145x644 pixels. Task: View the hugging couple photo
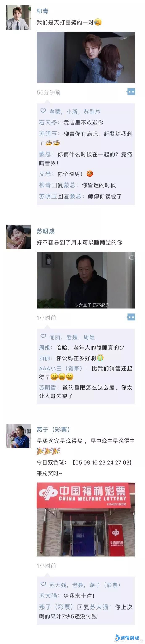86,57
